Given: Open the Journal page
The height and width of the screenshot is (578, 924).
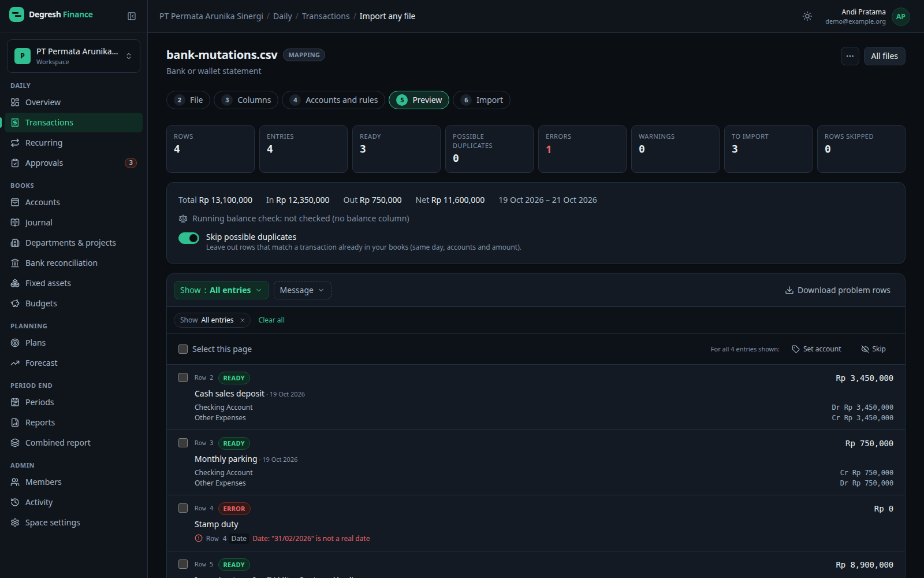Looking at the screenshot, I should [x=73, y=223].
